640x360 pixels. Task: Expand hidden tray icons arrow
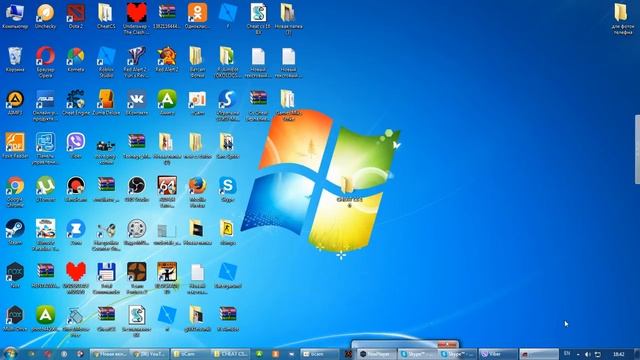click(x=578, y=354)
